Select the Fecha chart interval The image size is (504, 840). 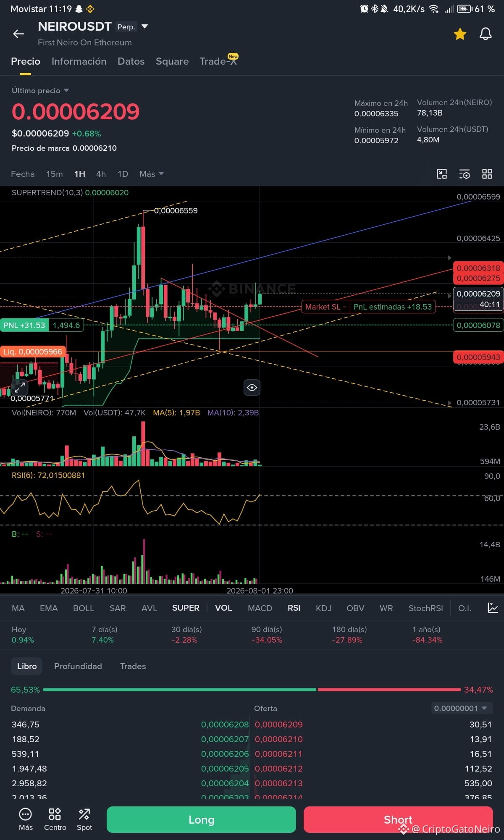23,174
